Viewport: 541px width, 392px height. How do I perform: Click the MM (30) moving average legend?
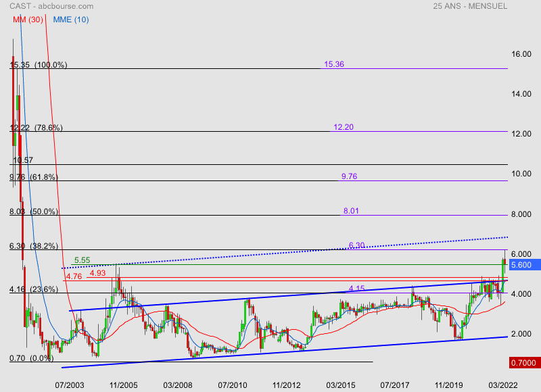[x=28, y=20]
